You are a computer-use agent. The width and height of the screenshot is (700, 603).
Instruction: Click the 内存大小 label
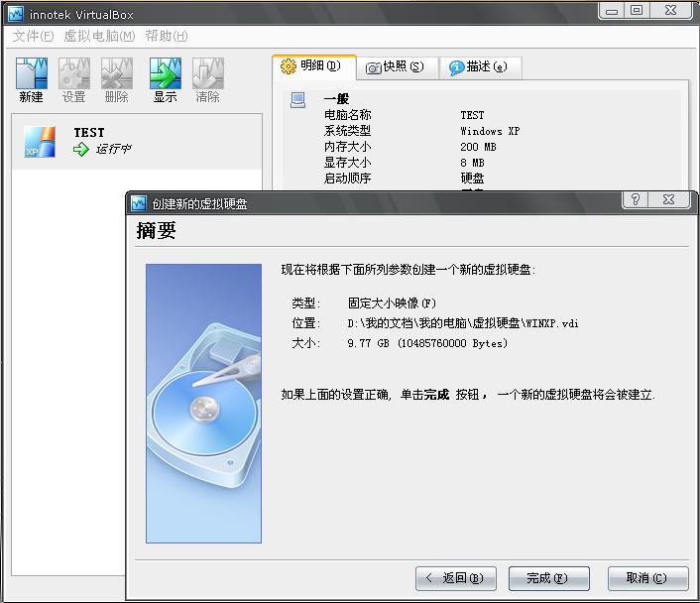(348, 147)
